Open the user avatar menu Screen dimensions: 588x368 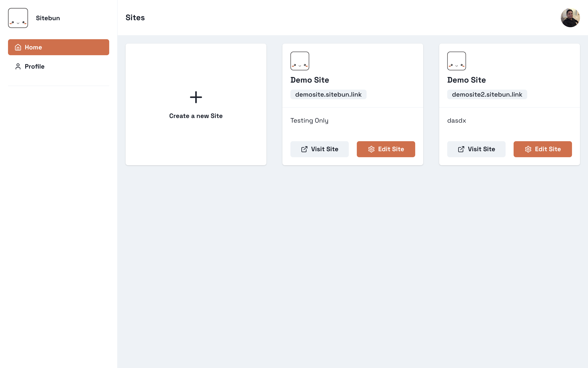pyautogui.click(x=570, y=18)
